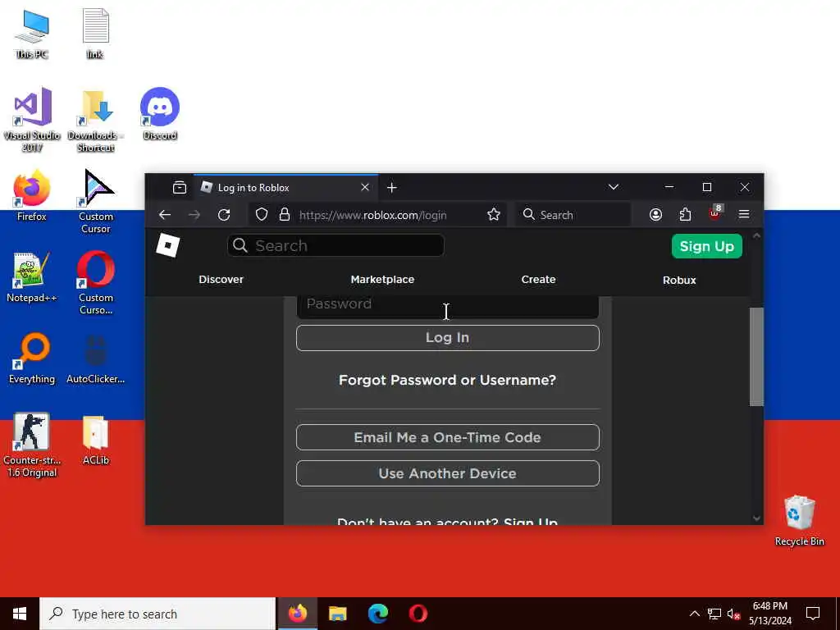The height and width of the screenshot is (630, 840).
Task: Click the page vertical scrollbar thumb
Action: (x=756, y=357)
